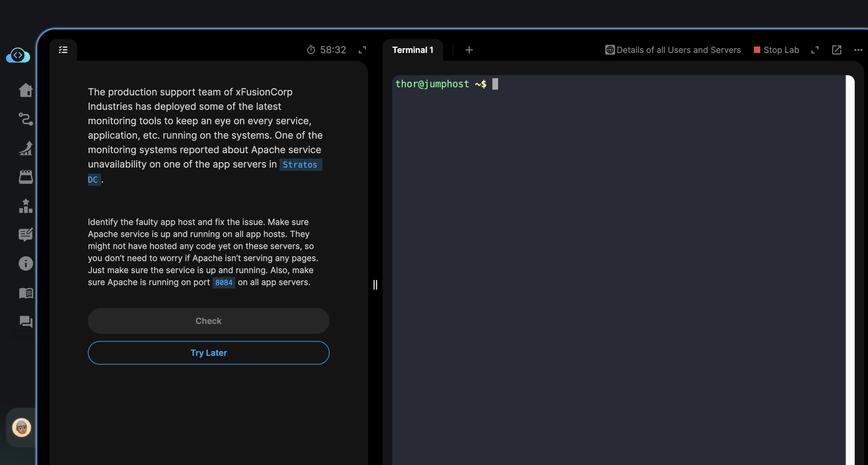868x465 pixels.
Task: Click the lab timer clock icon
Action: (311, 50)
